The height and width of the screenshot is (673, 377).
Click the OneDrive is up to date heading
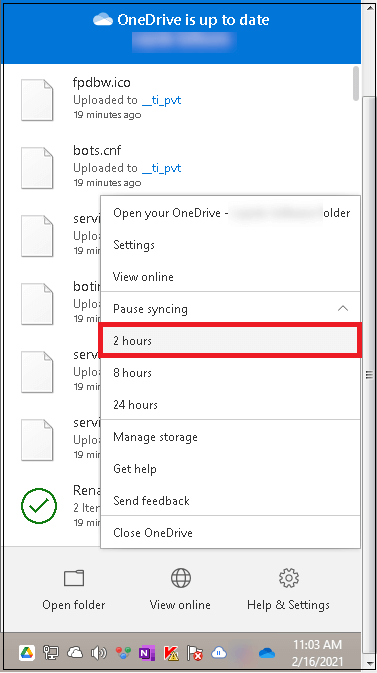pos(193,20)
